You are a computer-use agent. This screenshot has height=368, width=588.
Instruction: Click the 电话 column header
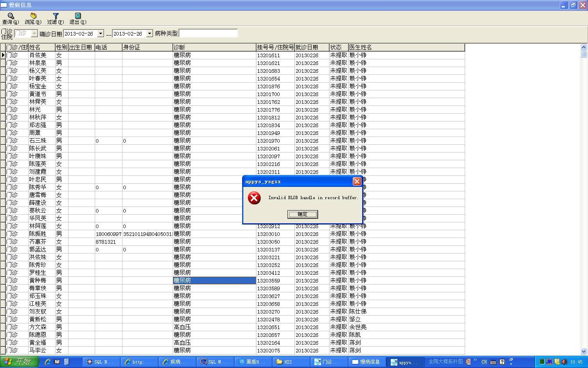click(x=108, y=47)
